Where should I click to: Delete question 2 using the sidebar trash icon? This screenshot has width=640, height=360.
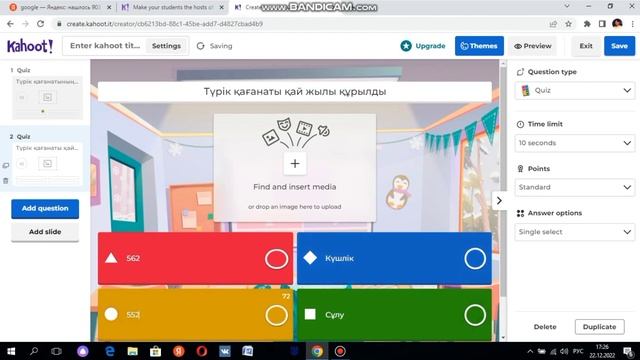(x=6, y=180)
